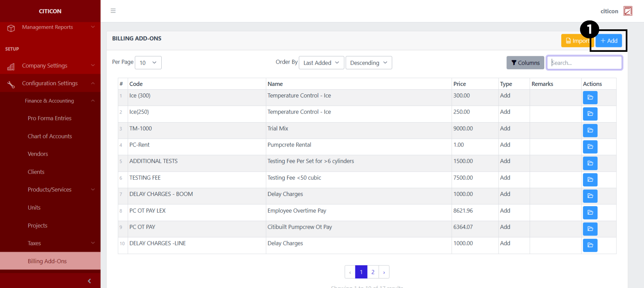
Task: Click the Search input field
Action: coord(584,63)
